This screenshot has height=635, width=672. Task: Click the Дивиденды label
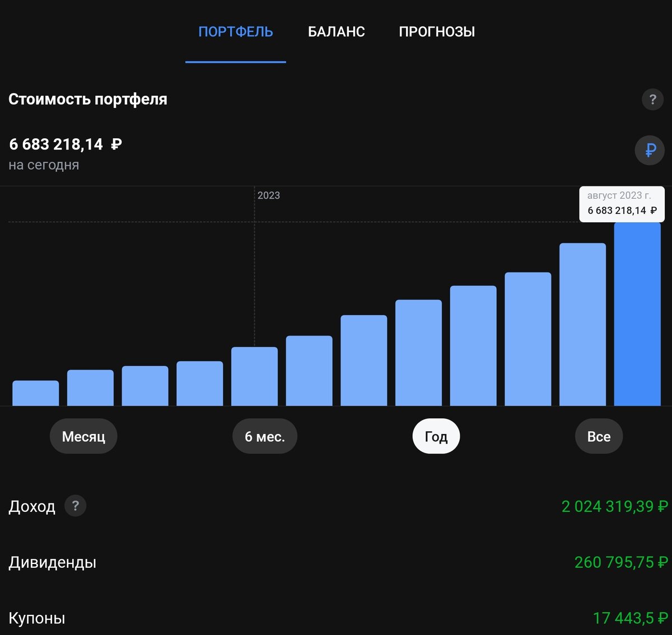[53, 562]
